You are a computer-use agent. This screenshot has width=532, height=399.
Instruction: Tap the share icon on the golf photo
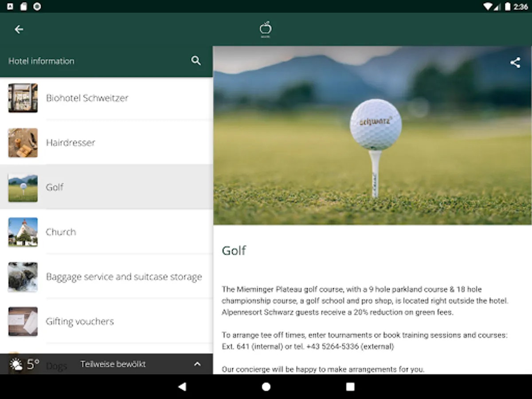point(515,63)
